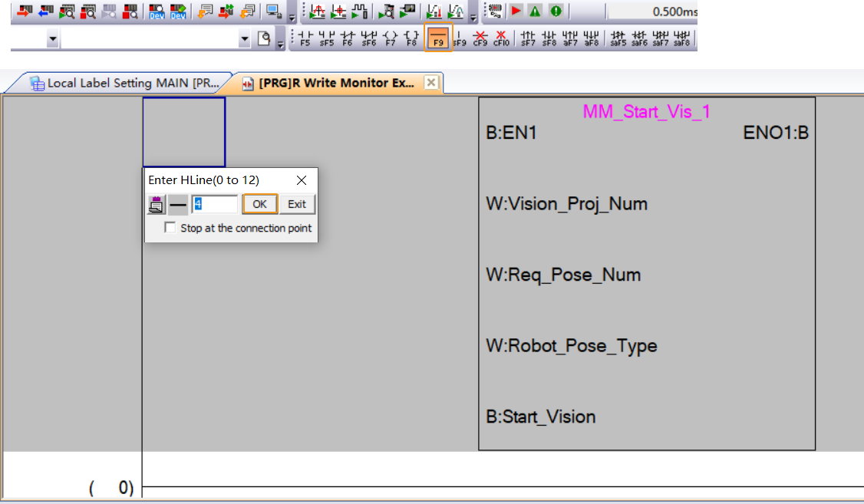Viewport: 864px width, 504px height.
Task: Open the leftmost toolbar combo box
Action: coord(51,37)
